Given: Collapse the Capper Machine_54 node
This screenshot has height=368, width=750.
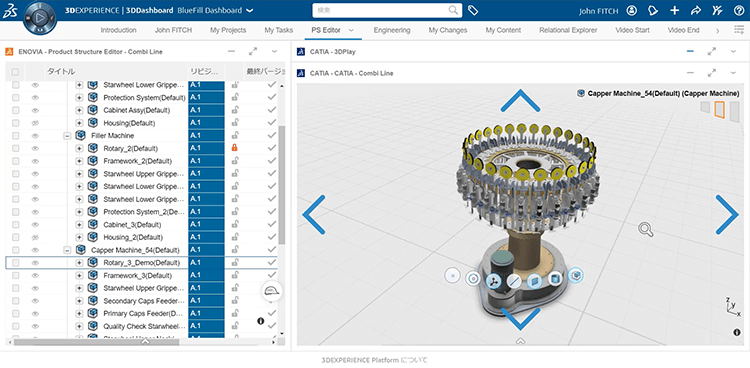Looking at the screenshot, I should pos(67,250).
